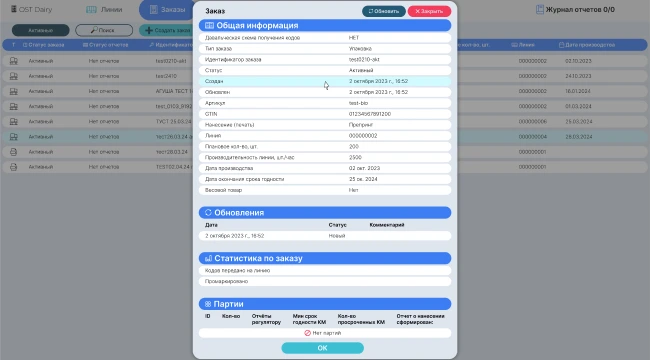
Task: Click the OK button
Action: click(323, 348)
